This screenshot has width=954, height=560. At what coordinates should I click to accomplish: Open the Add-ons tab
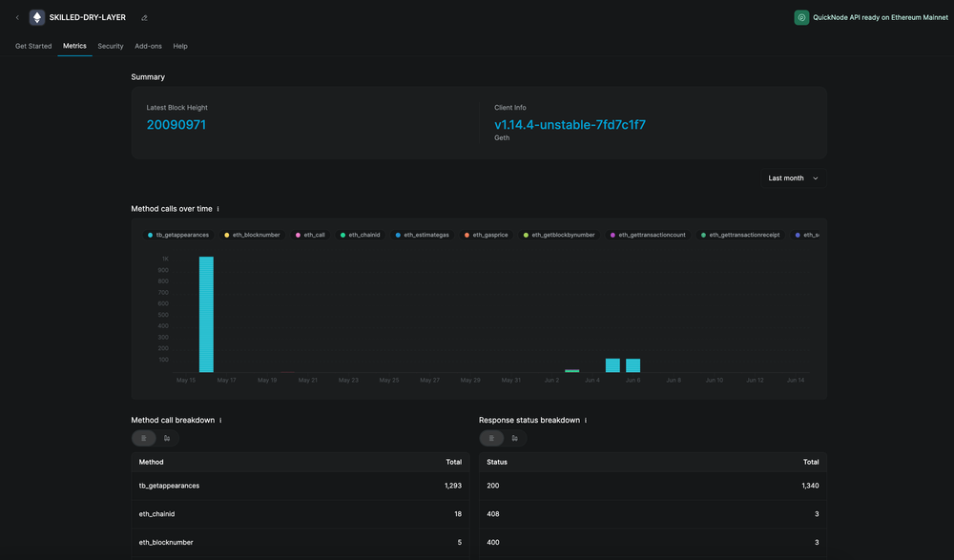[148, 46]
